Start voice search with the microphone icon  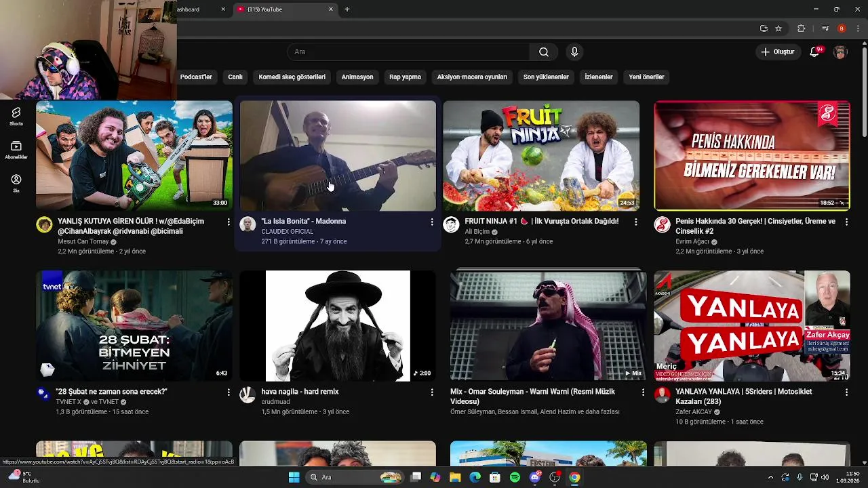[574, 52]
